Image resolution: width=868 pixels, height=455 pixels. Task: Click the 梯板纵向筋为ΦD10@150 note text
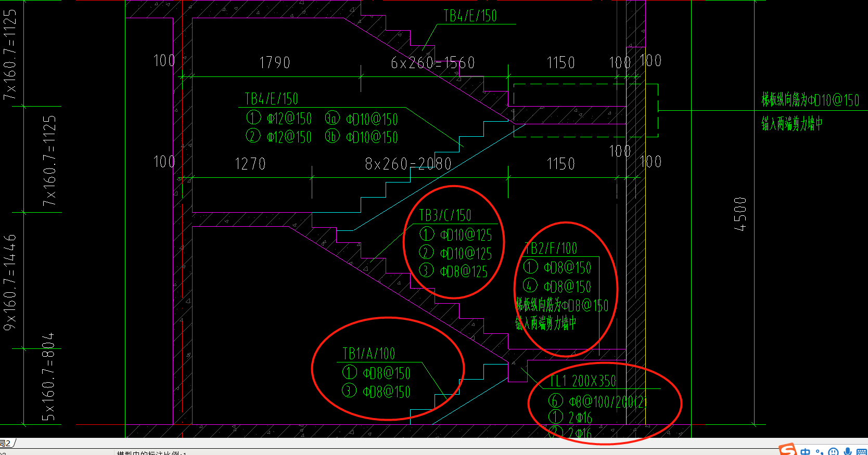[x=811, y=100]
